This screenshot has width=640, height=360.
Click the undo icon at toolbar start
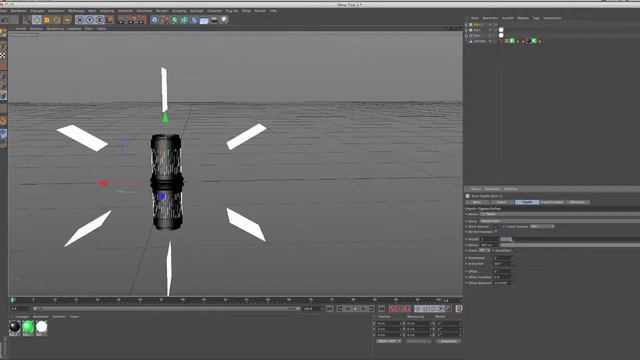5,20
